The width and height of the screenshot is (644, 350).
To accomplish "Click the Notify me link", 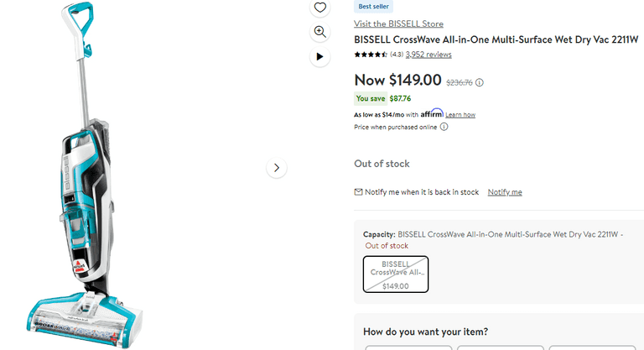I will [x=505, y=192].
